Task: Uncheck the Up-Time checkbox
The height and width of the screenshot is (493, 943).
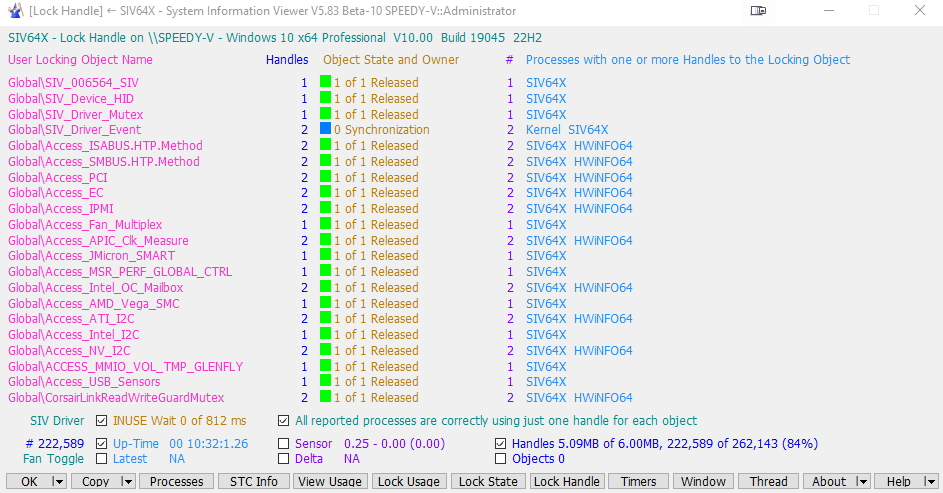Action: click(102, 443)
